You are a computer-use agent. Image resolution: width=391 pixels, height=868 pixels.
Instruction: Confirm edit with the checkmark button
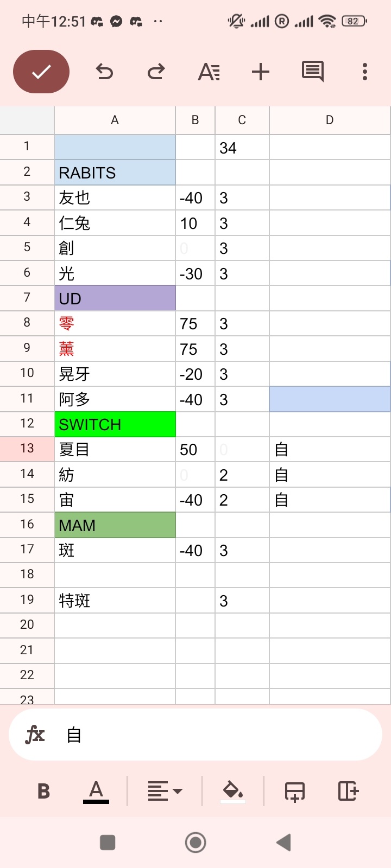pyautogui.click(x=41, y=72)
